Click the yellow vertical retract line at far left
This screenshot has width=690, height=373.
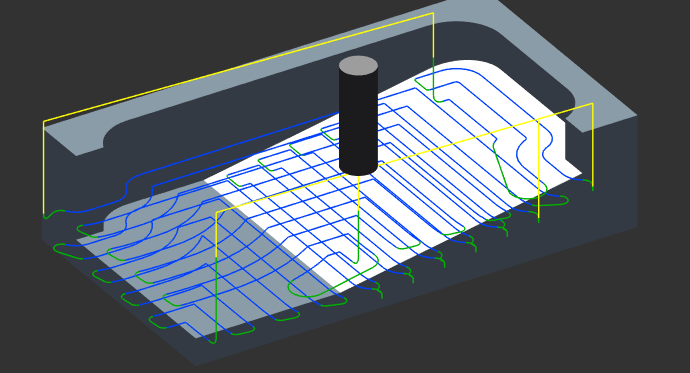click(44, 167)
